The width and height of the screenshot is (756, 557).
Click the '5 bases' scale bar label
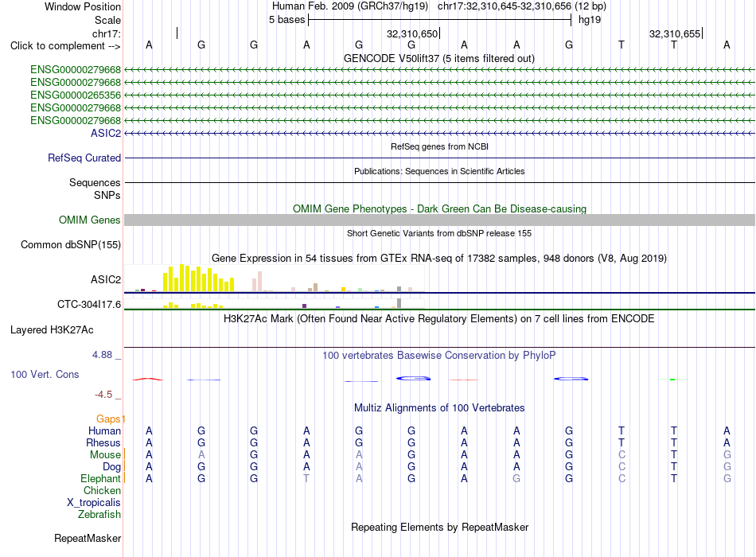[x=286, y=20]
